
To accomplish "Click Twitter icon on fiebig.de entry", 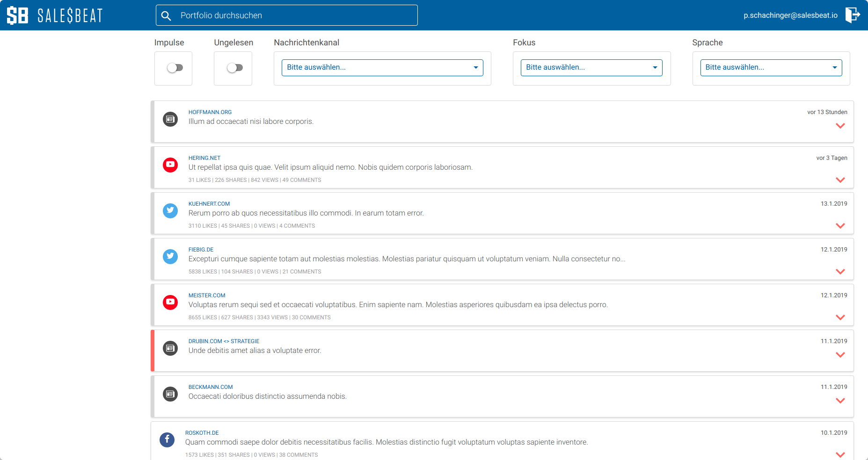I will pyautogui.click(x=170, y=256).
